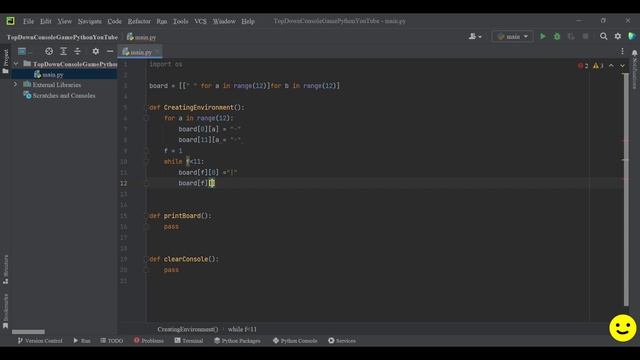Viewport: 640px width, 360px height.
Task: Click fold marker beside def printBoard
Action: [146, 216]
